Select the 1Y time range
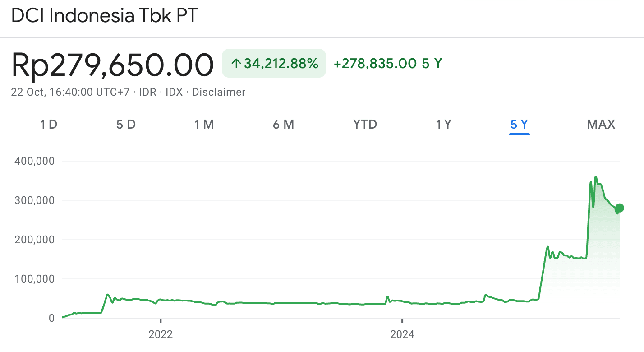 443,124
